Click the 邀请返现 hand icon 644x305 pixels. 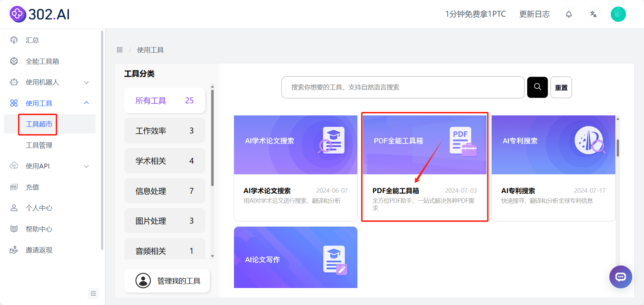click(14, 250)
